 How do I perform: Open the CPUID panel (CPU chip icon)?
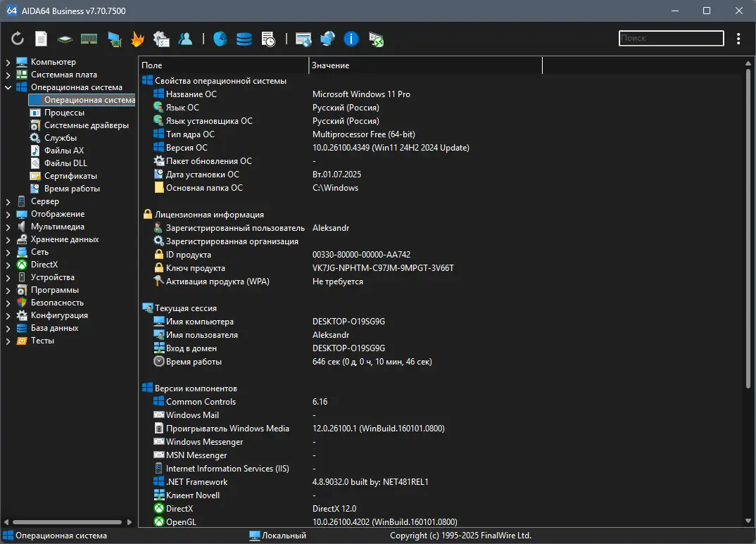coord(65,39)
